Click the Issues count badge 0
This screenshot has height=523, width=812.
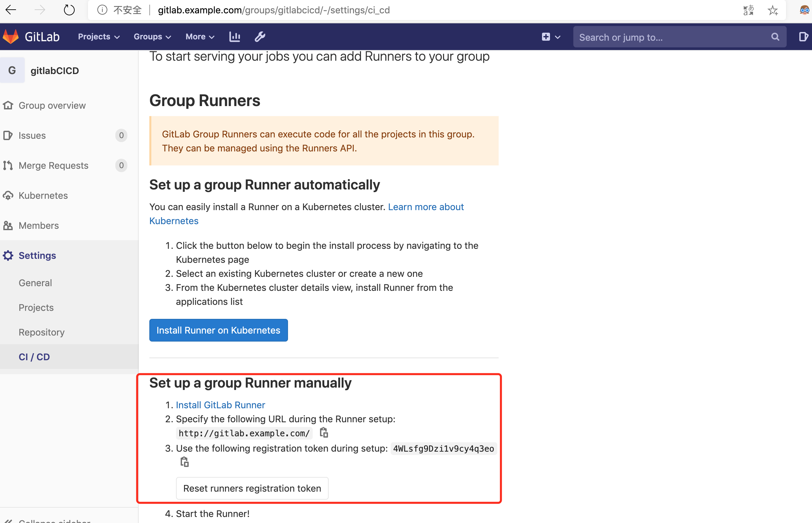click(121, 135)
